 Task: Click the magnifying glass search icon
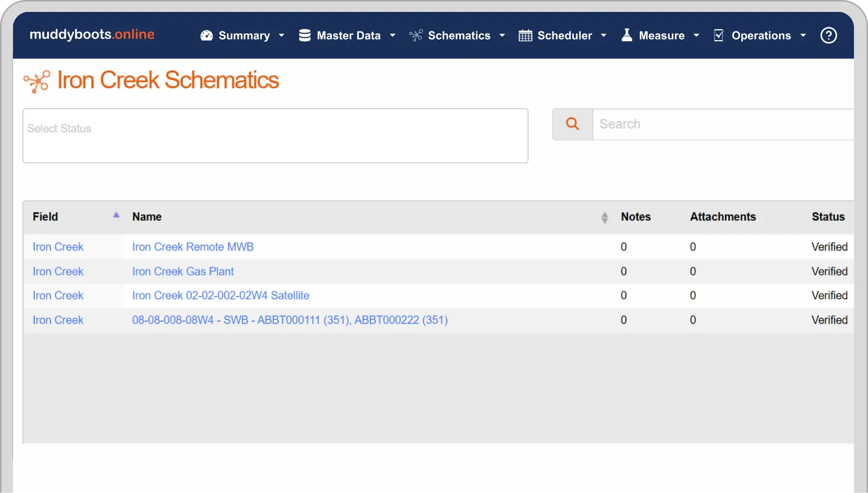pyautogui.click(x=572, y=124)
